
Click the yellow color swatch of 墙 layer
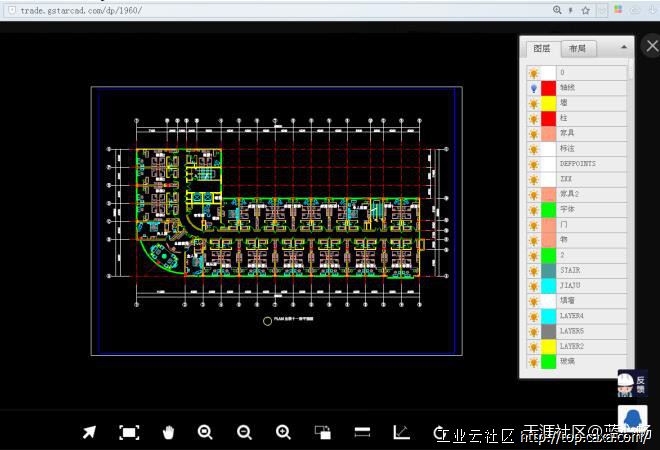[548, 103]
